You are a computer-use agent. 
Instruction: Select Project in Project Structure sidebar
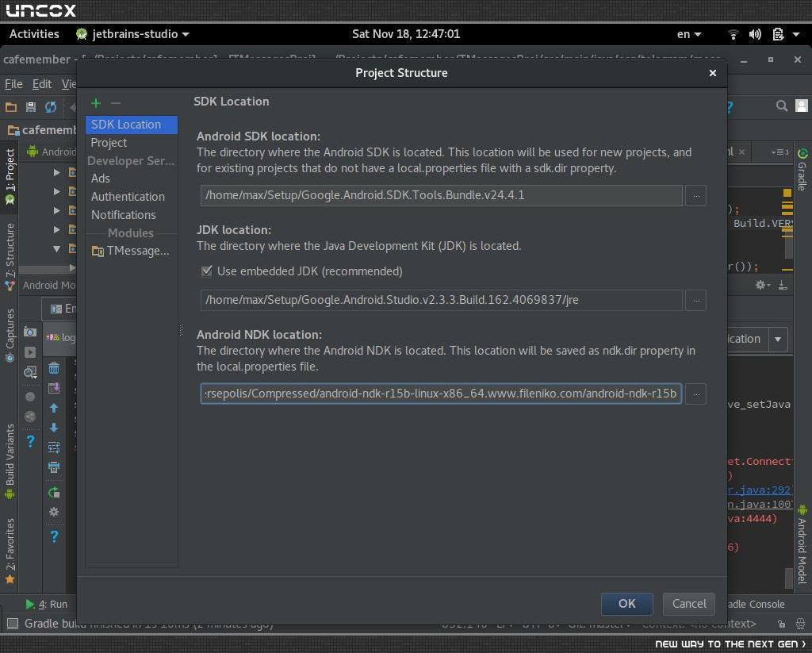click(x=132, y=143)
